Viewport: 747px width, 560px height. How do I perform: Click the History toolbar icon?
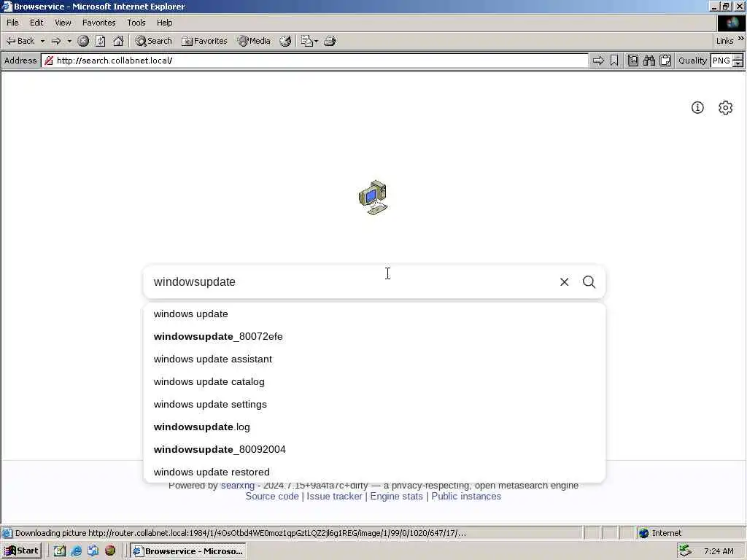pyautogui.click(x=285, y=41)
